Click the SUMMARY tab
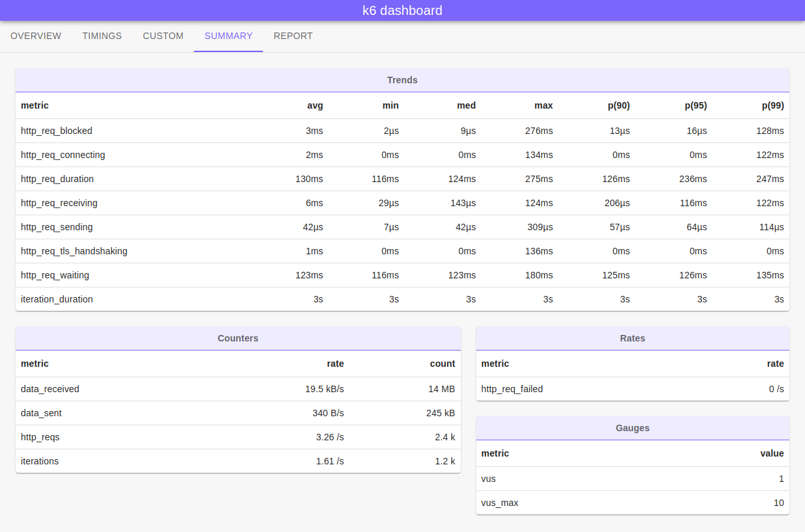 [x=228, y=36]
